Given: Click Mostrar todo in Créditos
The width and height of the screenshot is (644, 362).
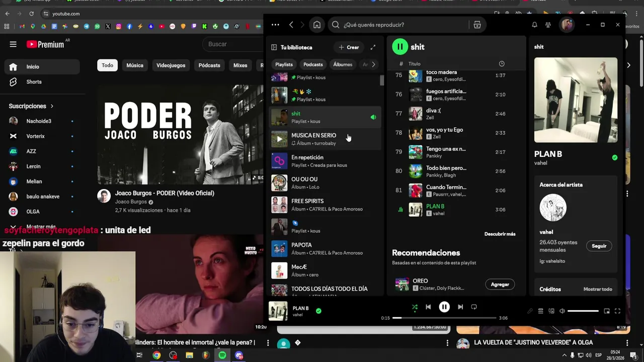Looking at the screenshot, I should pyautogui.click(x=598, y=289).
